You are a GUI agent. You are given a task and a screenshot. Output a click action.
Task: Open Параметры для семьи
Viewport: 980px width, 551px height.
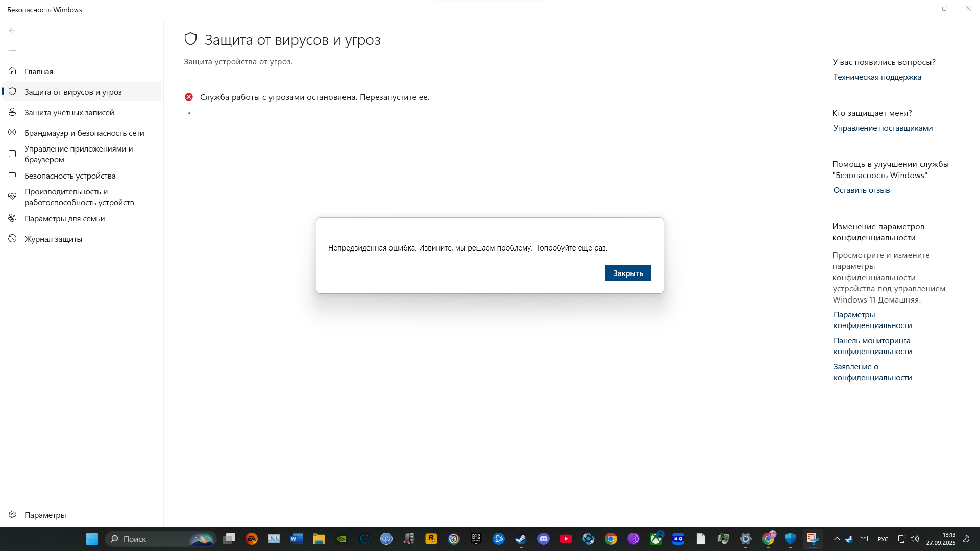pyautogui.click(x=82, y=218)
